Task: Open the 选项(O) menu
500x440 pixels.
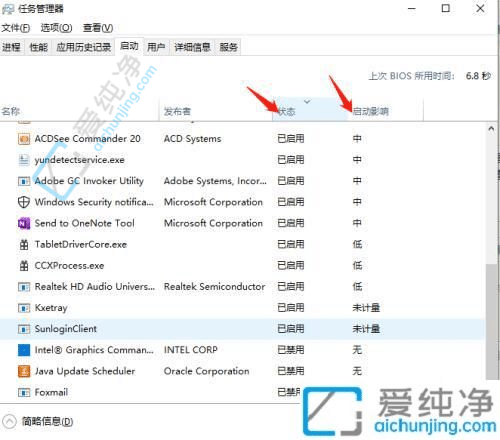Action: [56, 28]
